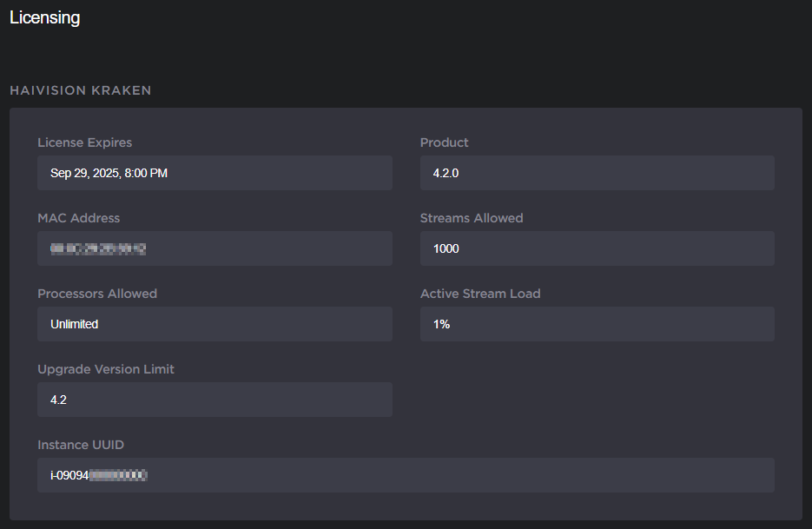
Task: Click the 1000 streams value
Action: click(446, 248)
